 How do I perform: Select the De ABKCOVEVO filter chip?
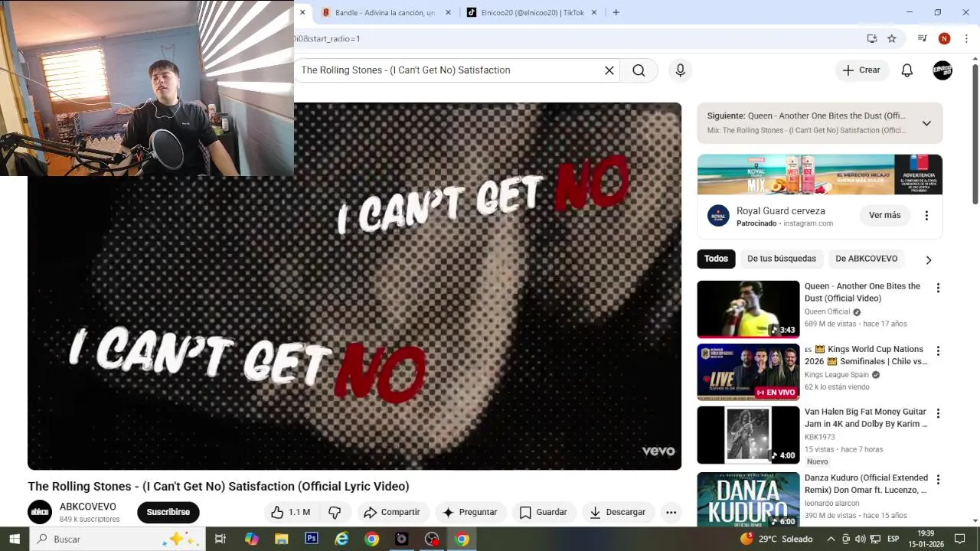point(866,259)
